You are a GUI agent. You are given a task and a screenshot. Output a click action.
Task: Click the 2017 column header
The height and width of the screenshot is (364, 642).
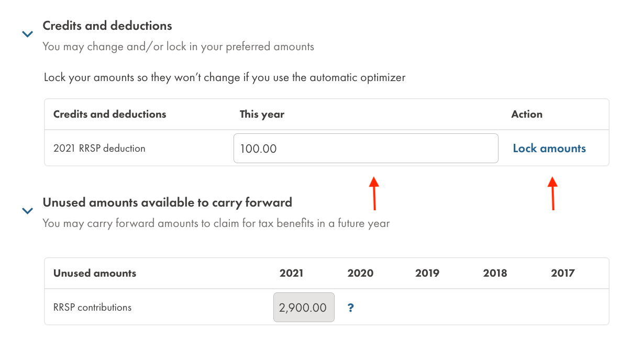pyautogui.click(x=562, y=273)
